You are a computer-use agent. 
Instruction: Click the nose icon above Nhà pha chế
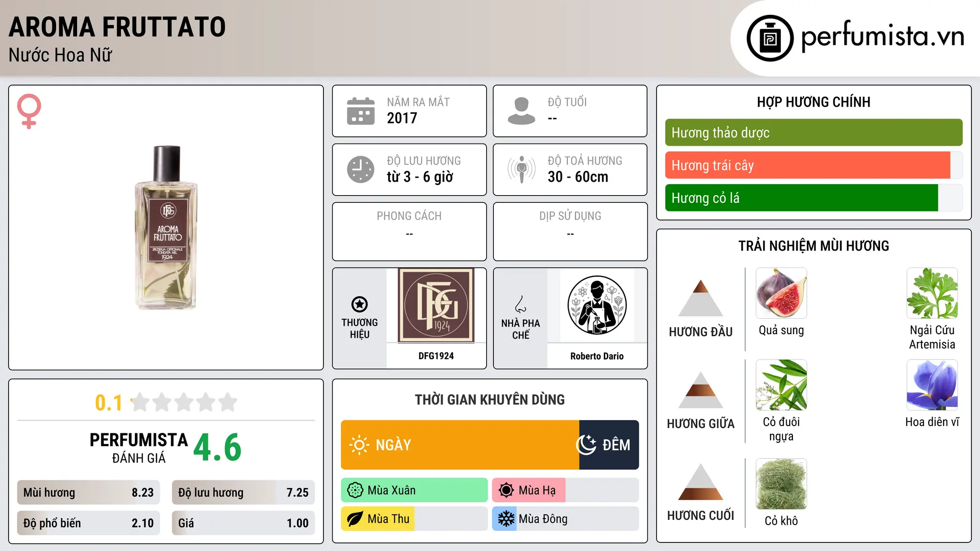pyautogui.click(x=521, y=304)
